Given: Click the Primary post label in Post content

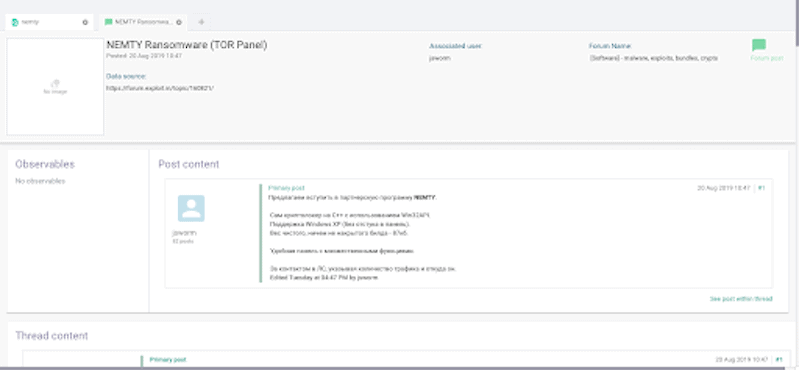Looking at the screenshot, I should 286,188.
